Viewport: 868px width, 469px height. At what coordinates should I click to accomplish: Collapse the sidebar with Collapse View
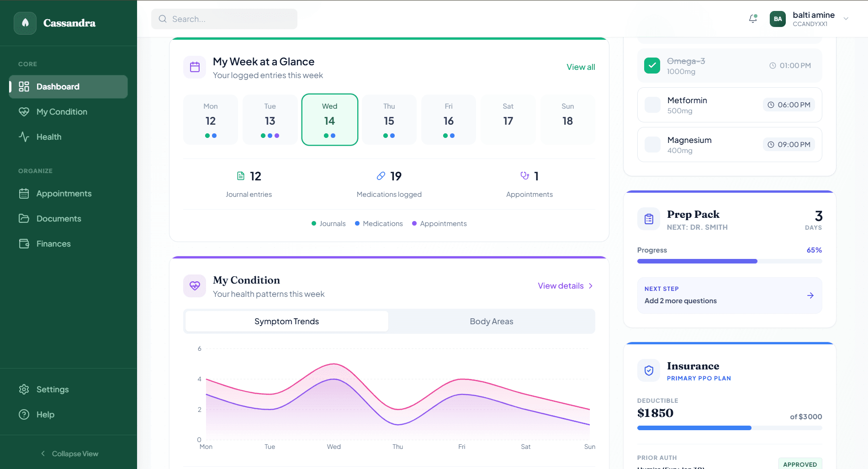click(x=69, y=453)
